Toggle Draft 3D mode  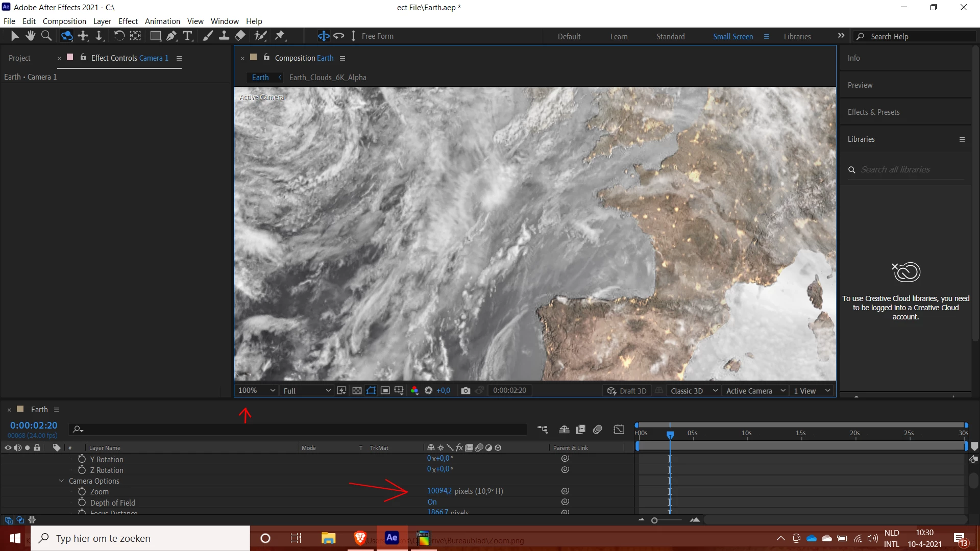pos(627,391)
